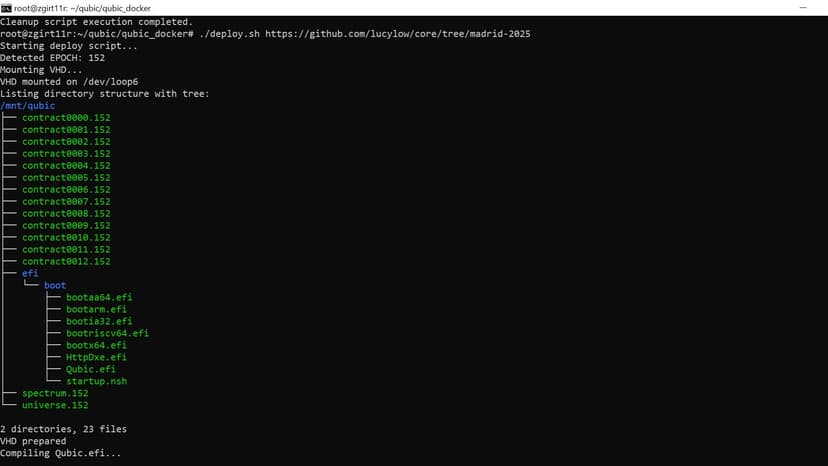
Task: Click bootaa64.efi file entry
Action: pos(99,297)
